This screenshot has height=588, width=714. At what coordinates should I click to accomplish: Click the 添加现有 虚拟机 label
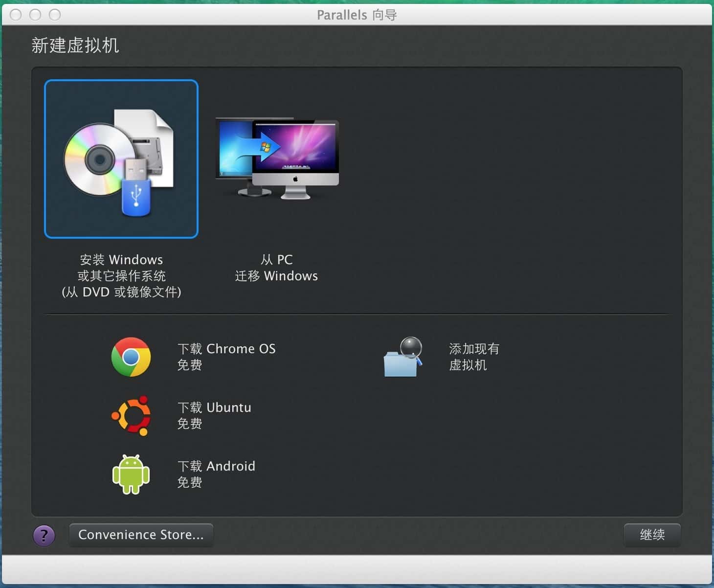(x=474, y=357)
